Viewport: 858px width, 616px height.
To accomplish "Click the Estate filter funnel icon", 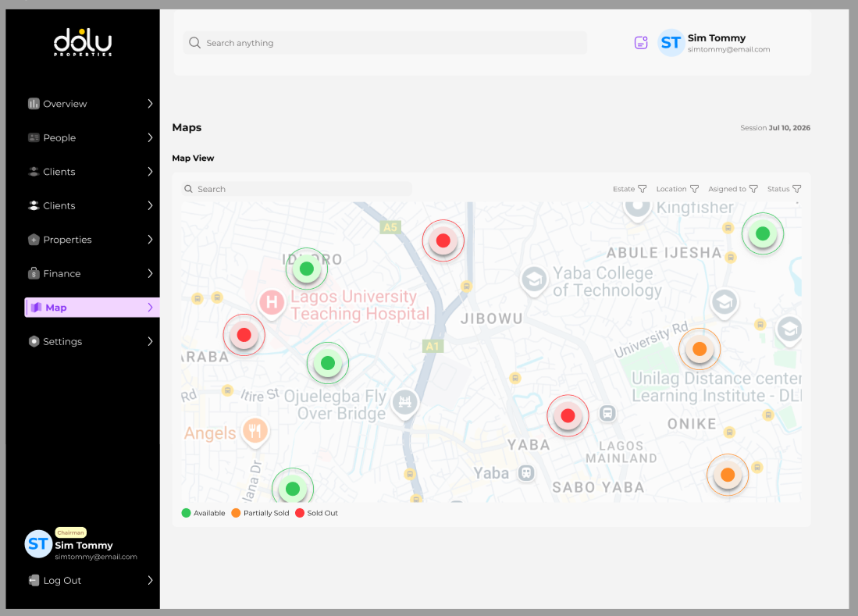I will (643, 189).
